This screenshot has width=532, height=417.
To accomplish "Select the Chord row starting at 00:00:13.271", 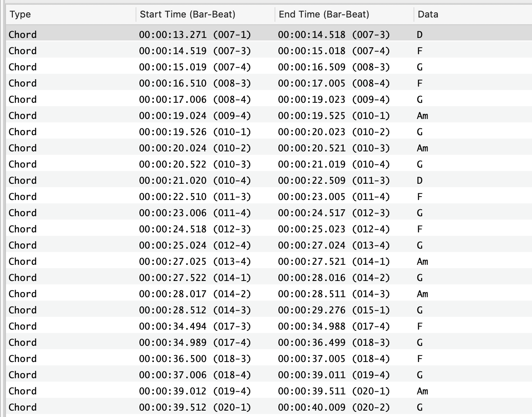I will [x=269, y=35].
